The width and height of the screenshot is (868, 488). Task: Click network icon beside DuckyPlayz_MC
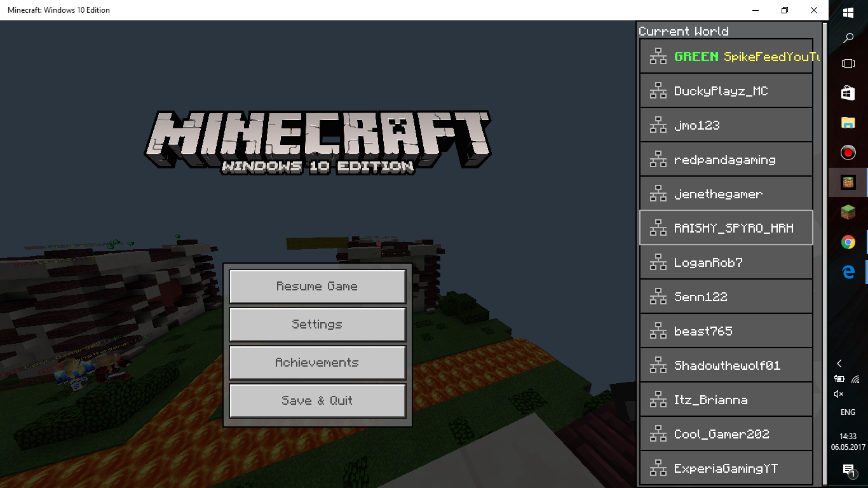[658, 91]
